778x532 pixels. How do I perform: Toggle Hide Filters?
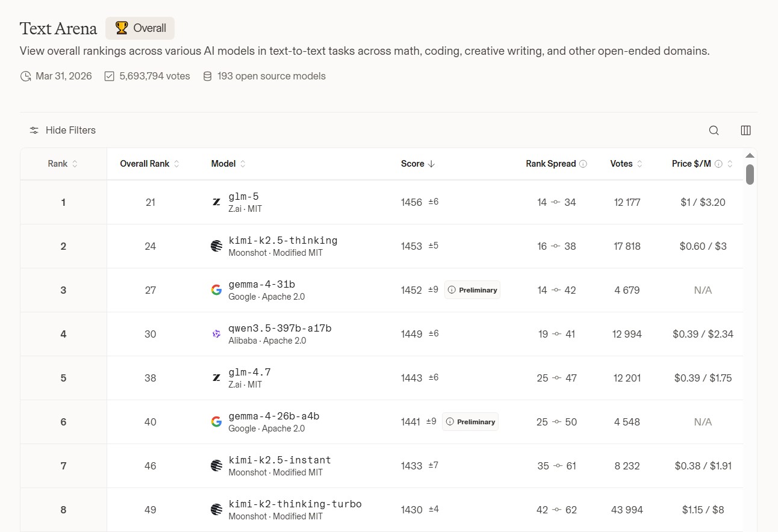(x=63, y=131)
